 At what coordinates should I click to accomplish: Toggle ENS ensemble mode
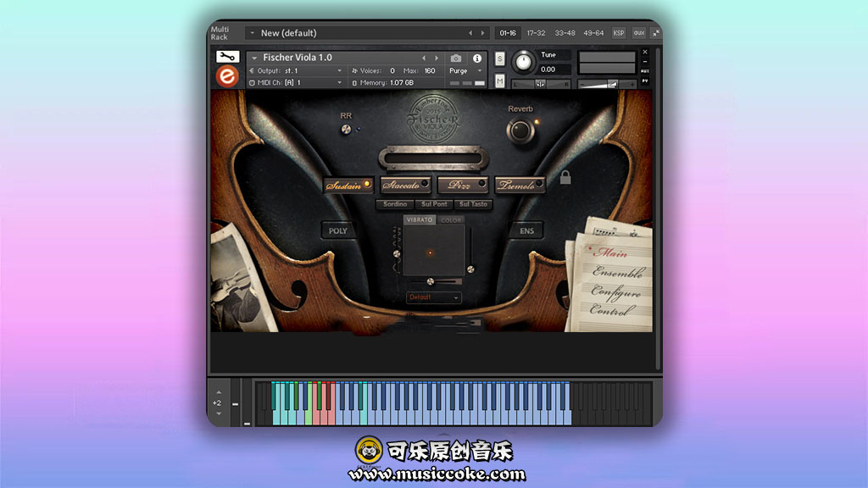point(526,230)
